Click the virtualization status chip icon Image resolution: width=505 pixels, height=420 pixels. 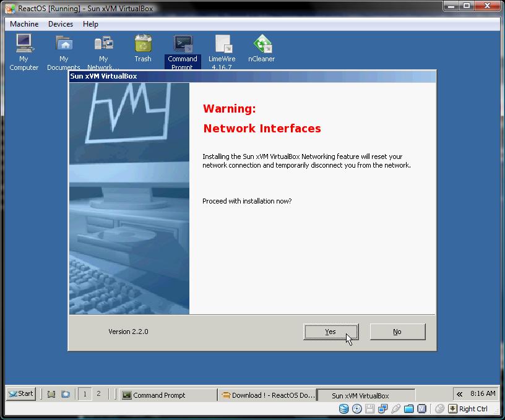422,409
